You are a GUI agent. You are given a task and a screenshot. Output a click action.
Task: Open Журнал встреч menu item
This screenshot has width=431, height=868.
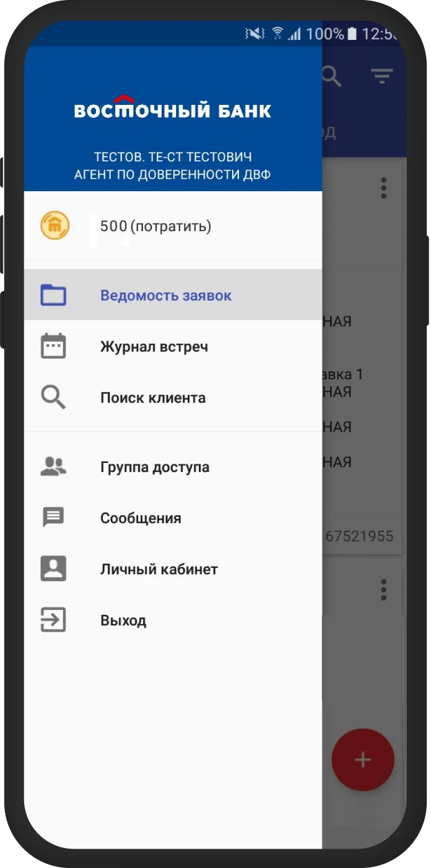coord(173,346)
